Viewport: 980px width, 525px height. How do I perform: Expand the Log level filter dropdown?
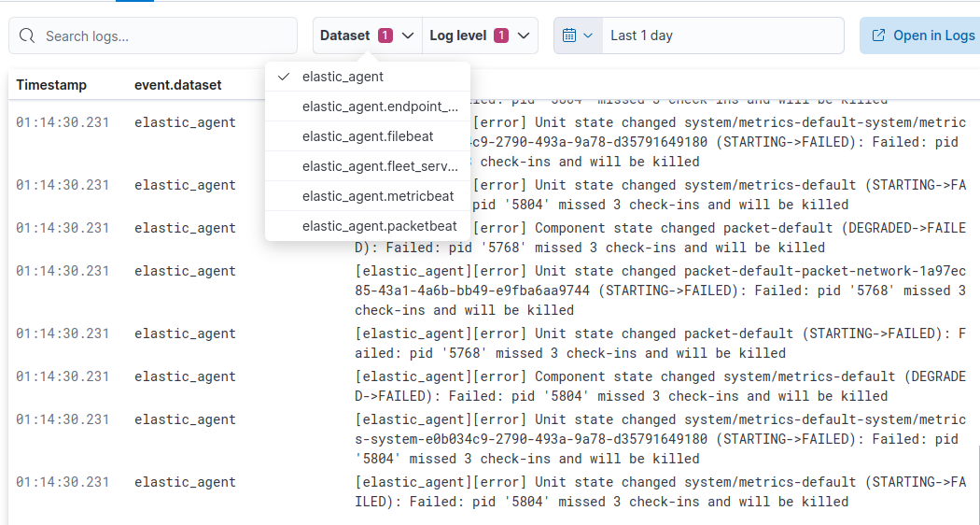[523, 35]
